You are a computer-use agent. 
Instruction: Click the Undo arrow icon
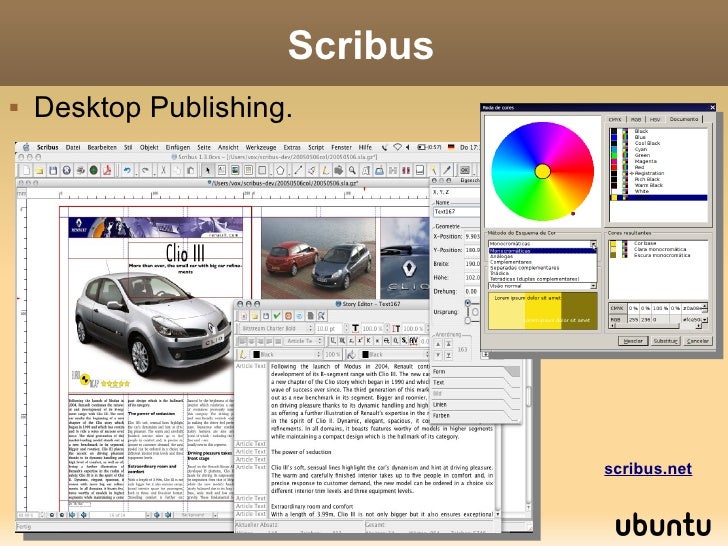127,170
